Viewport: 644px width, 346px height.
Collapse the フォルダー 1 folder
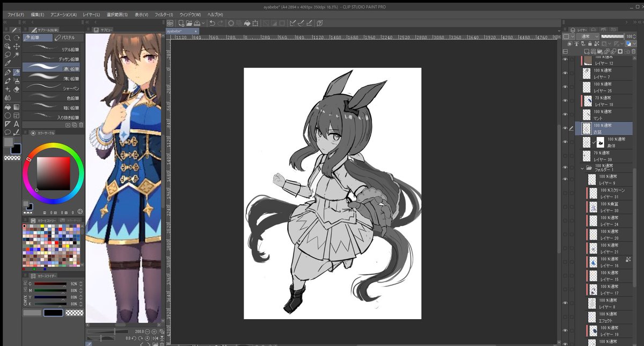(582, 168)
